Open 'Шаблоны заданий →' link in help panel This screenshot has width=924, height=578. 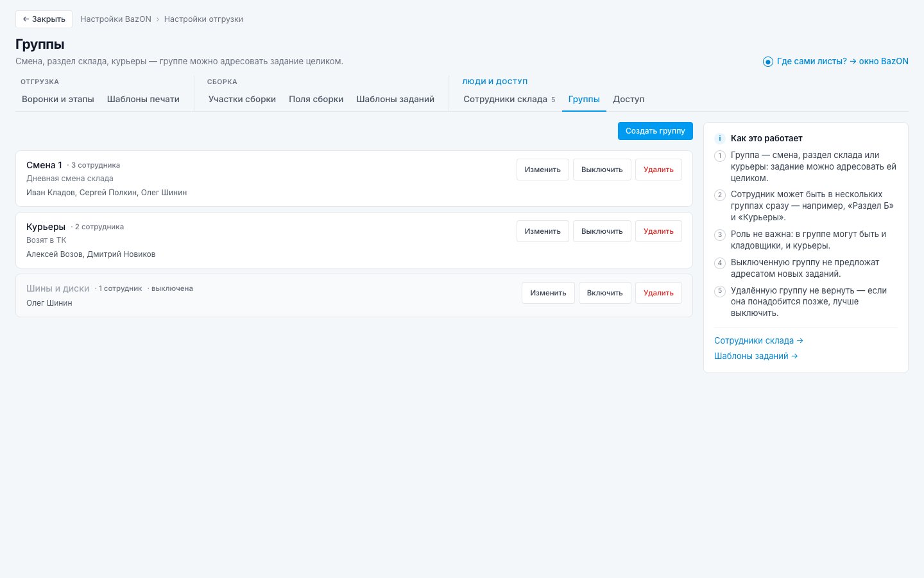pyautogui.click(x=756, y=356)
